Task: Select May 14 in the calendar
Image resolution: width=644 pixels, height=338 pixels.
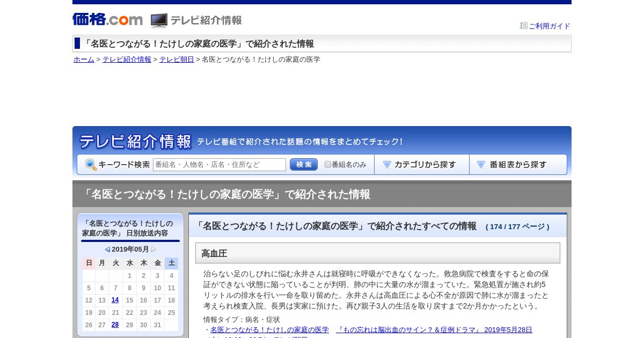Action: (x=115, y=300)
